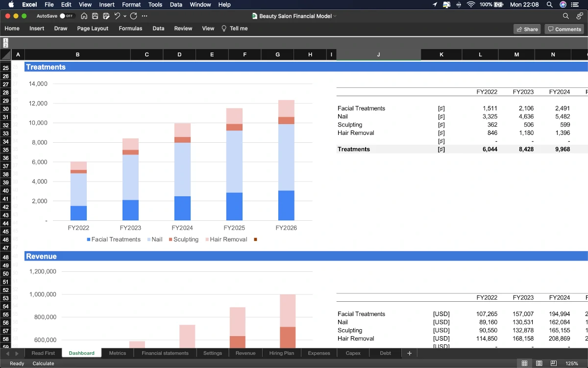This screenshot has width=588, height=368.
Task: Open Spotlight search in macOS menu bar
Action: click(x=550, y=4)
